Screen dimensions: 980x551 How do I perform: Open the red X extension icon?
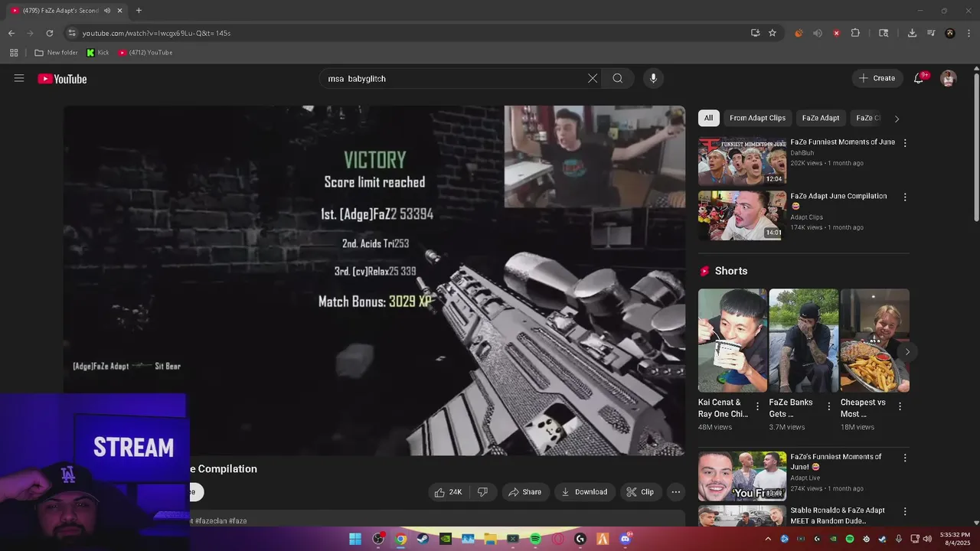point(836,33)
